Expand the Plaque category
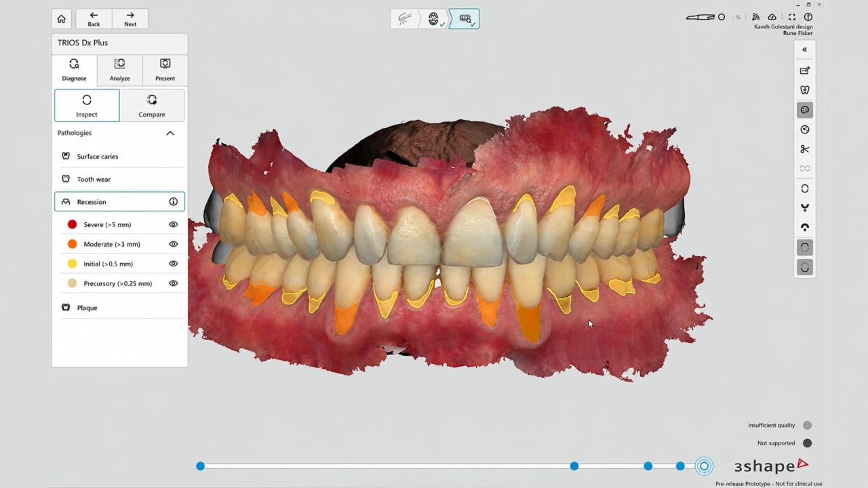The height and width of the screenshot is (488, 868). (119, 308)
